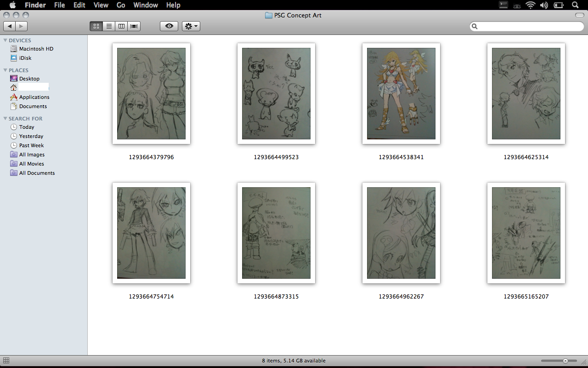Go back with the left arrow button
This screenshot has height=368, width=588.
9,26
